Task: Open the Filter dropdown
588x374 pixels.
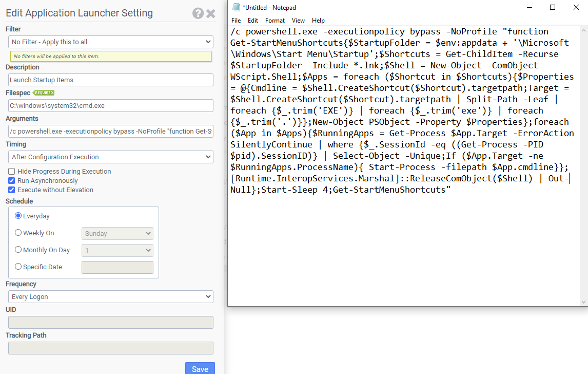Action: tap(110, 42)
